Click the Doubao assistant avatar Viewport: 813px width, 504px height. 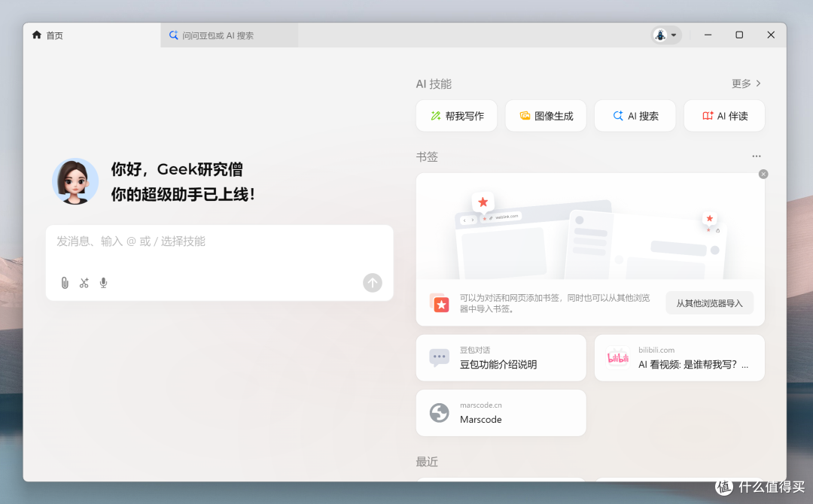point(75,181)
